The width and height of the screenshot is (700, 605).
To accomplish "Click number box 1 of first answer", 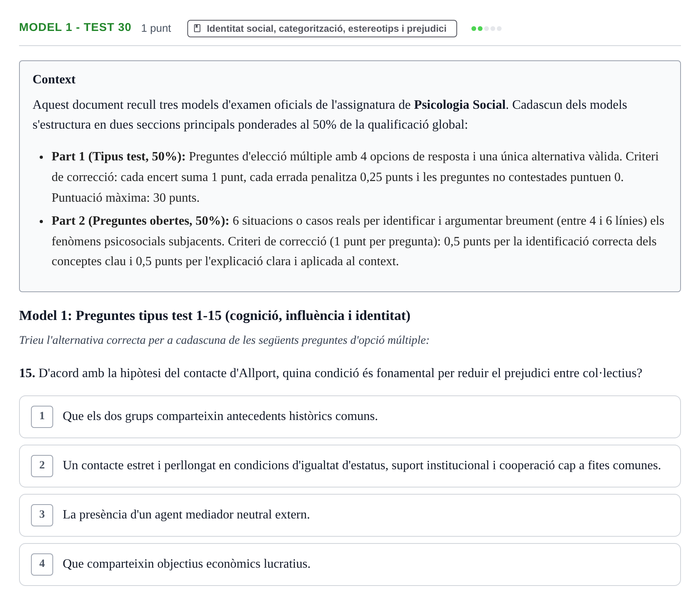I will [42, 417].
